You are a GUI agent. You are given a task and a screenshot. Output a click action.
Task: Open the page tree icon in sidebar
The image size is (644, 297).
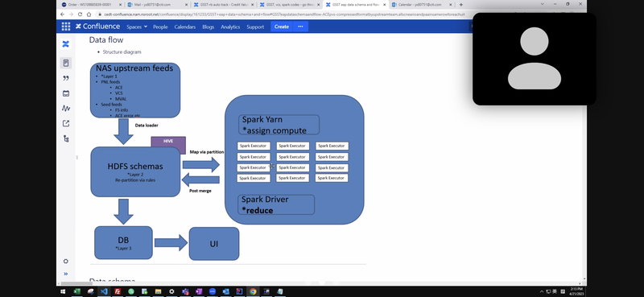tap(66, 139)
